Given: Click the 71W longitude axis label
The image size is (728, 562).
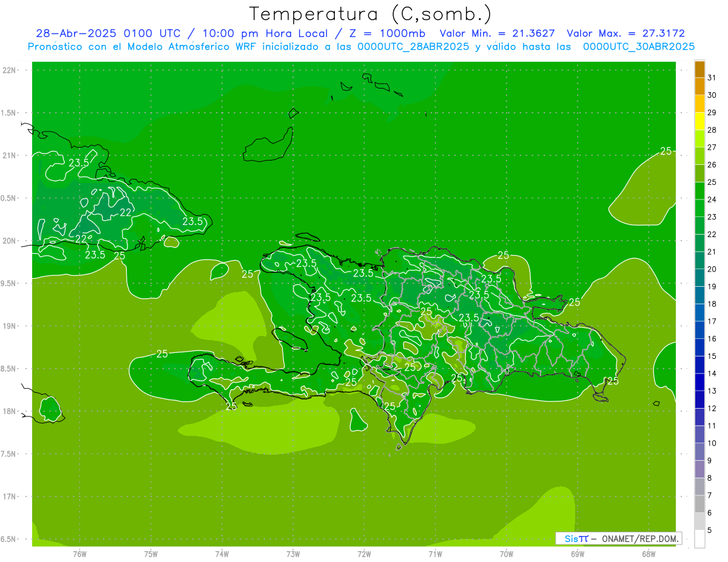Looking at the screenshot, I should pyautogui.click(x=435, y=554).
